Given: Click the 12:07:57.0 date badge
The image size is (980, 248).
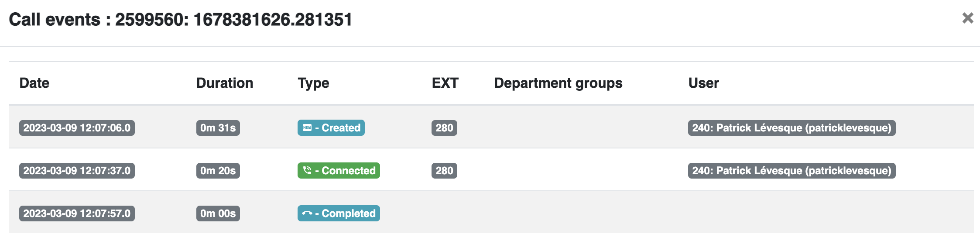Looking at the screenshot, I should click(x=77, y=214).
